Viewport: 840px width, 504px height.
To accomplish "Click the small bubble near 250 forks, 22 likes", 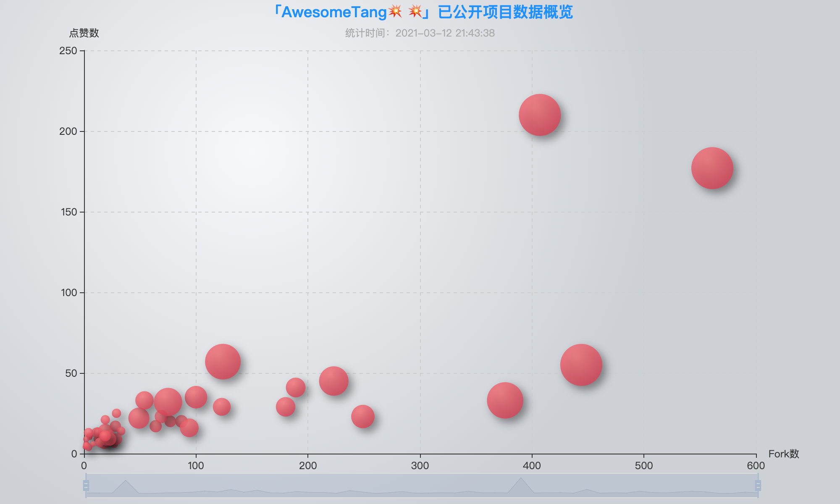I will [x=362, y=417].
